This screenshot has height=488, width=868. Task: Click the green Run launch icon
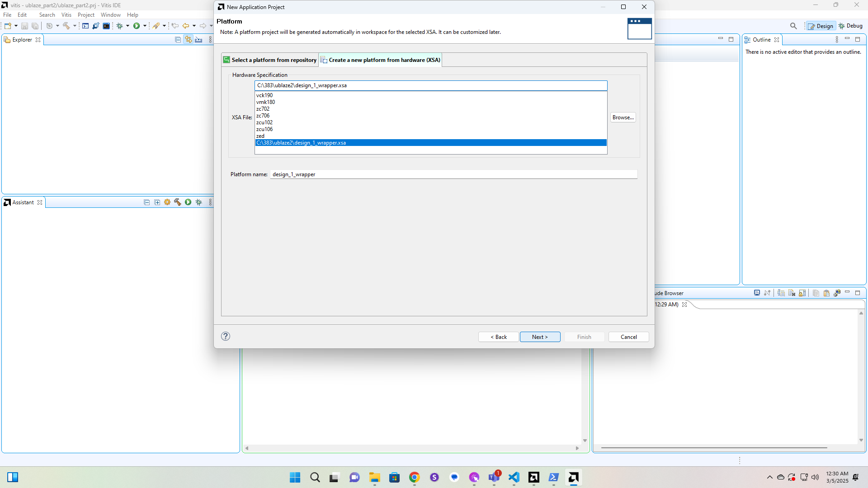pyautogui.click(x=137, y=26)
